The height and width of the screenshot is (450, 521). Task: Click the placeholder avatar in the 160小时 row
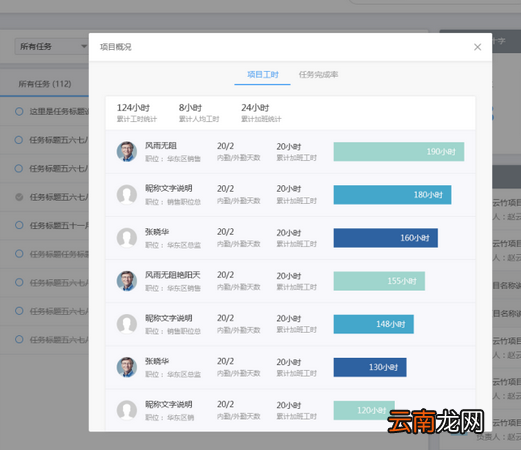[x=127, y=238]
